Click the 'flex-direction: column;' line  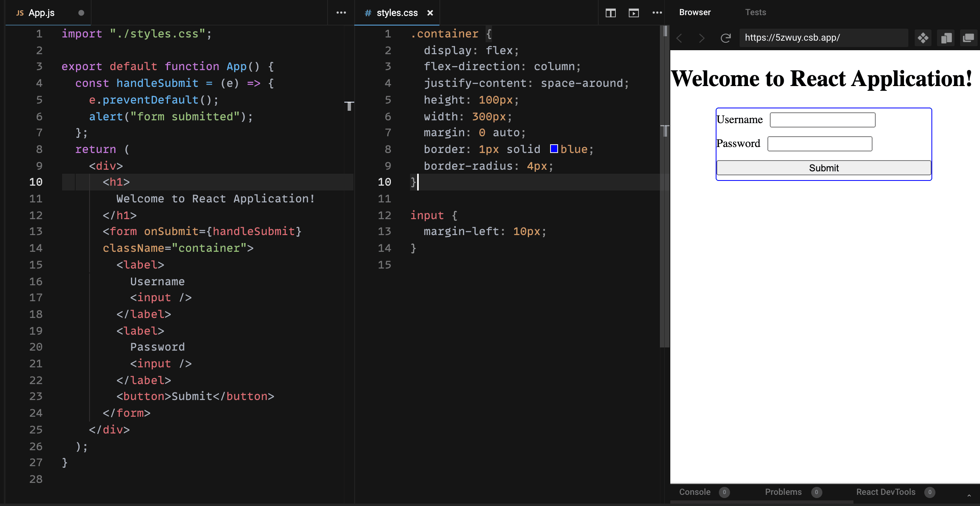click(502, 67)
